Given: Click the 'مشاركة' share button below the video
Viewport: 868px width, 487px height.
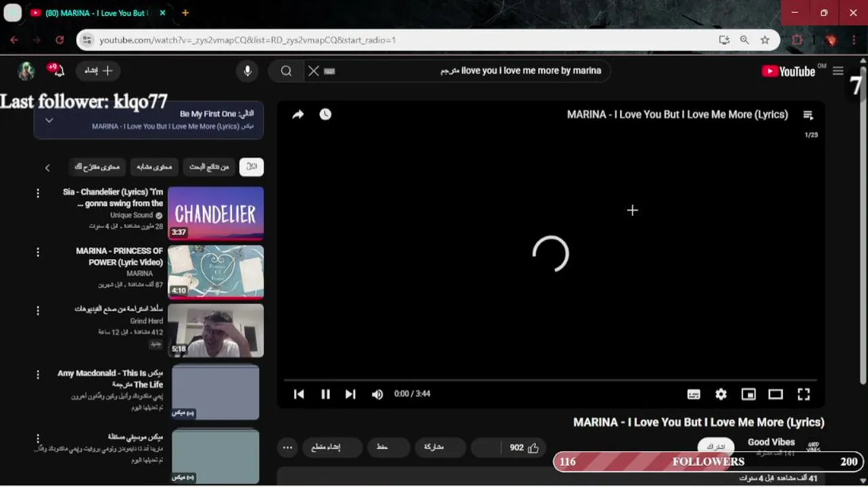Looking at the screenshot, I should coord(440,448).
